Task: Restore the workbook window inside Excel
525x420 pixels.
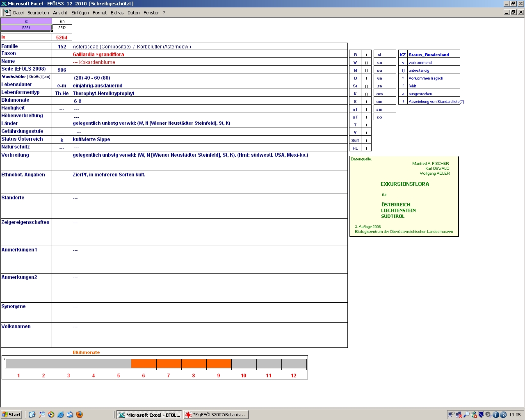Action: [x=513, y=12]
